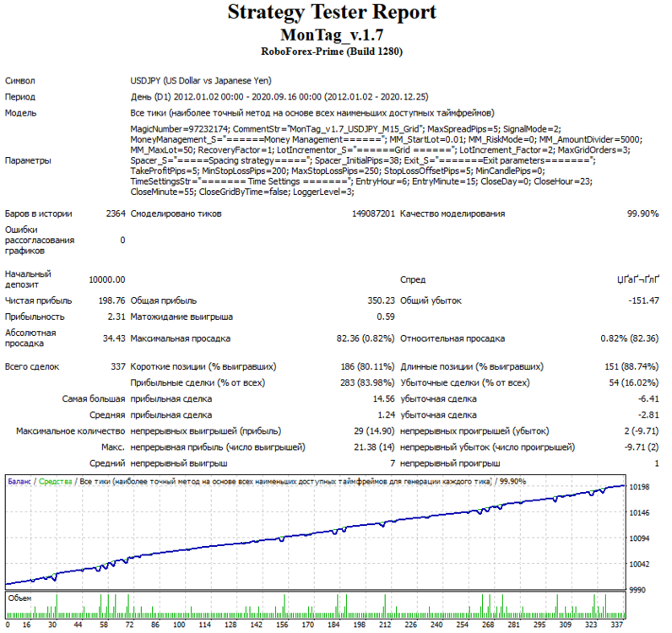The image size is (672, 633).
Task: Click the Strategy Tester Report title
Action: point(332,12)
